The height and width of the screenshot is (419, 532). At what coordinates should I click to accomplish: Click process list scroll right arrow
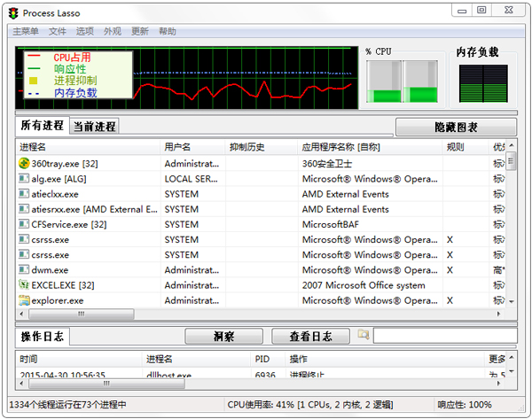pyautogui.click(x=498, y=314)
